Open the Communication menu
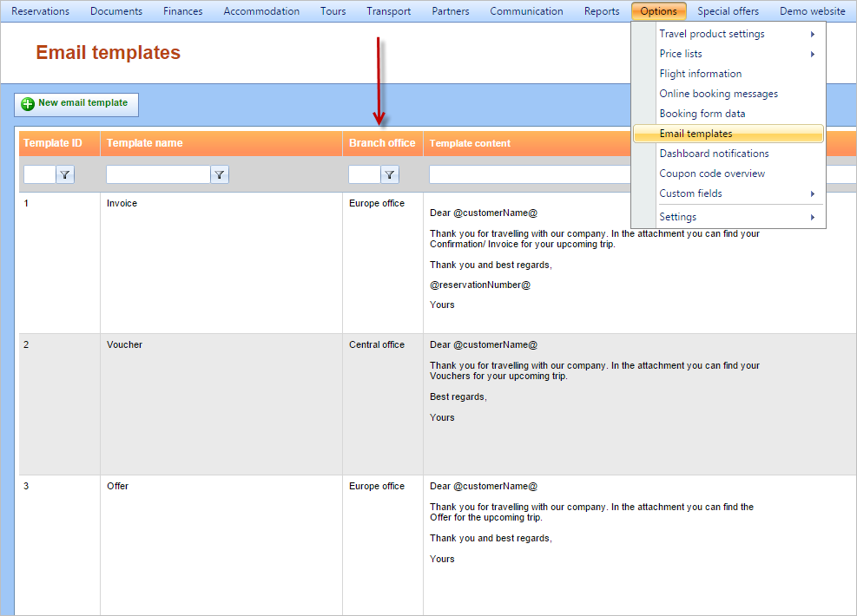 click(x=526, y=11)
